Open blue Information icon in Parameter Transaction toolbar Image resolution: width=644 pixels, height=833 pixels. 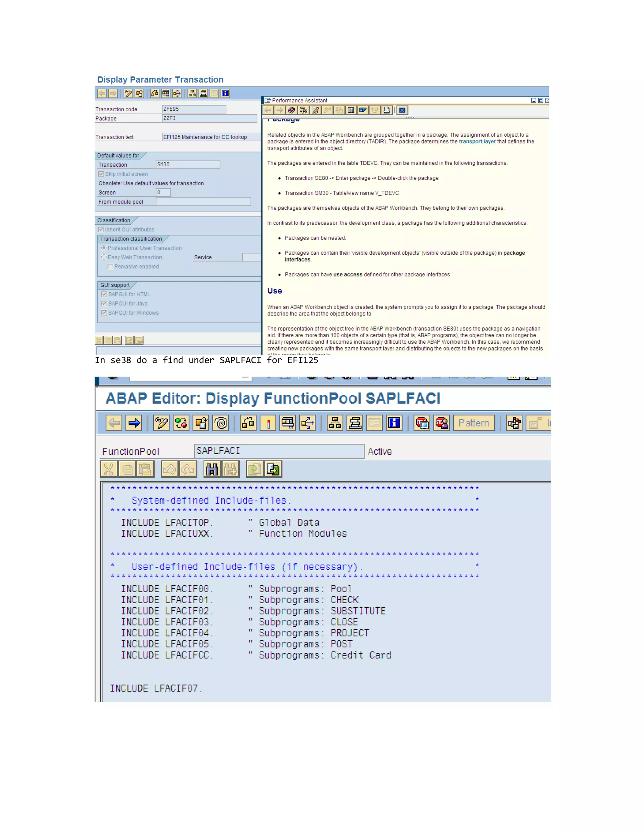coord(225,93)
